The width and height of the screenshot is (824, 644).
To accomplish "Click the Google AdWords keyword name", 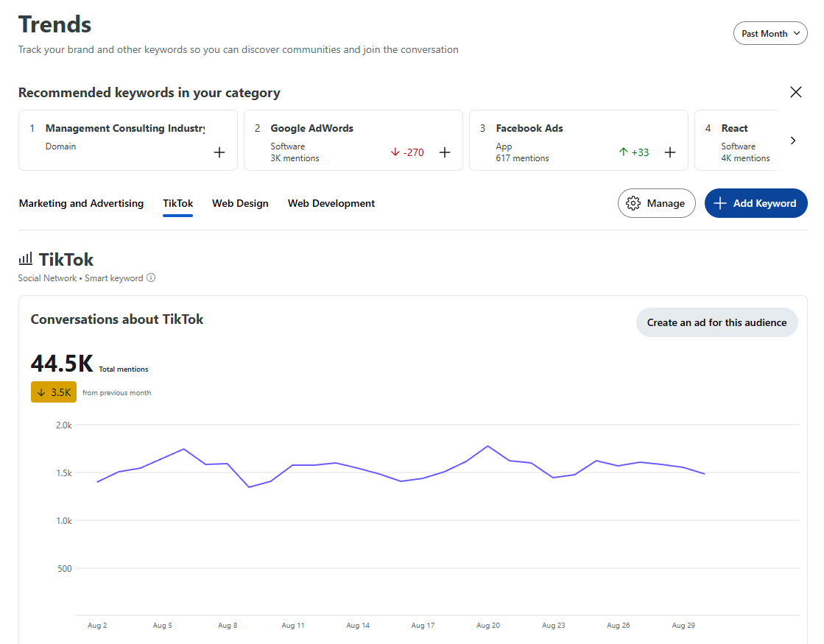I will 311,128.
